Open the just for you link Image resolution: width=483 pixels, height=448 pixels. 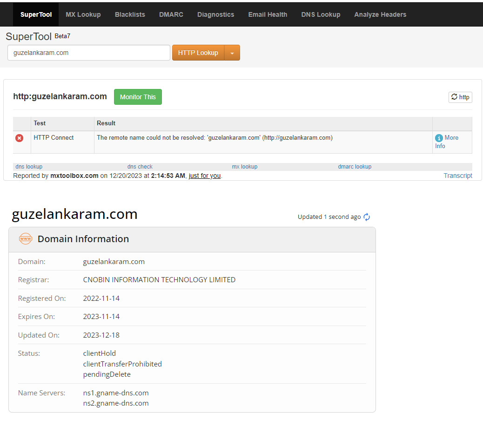(204, 176)
